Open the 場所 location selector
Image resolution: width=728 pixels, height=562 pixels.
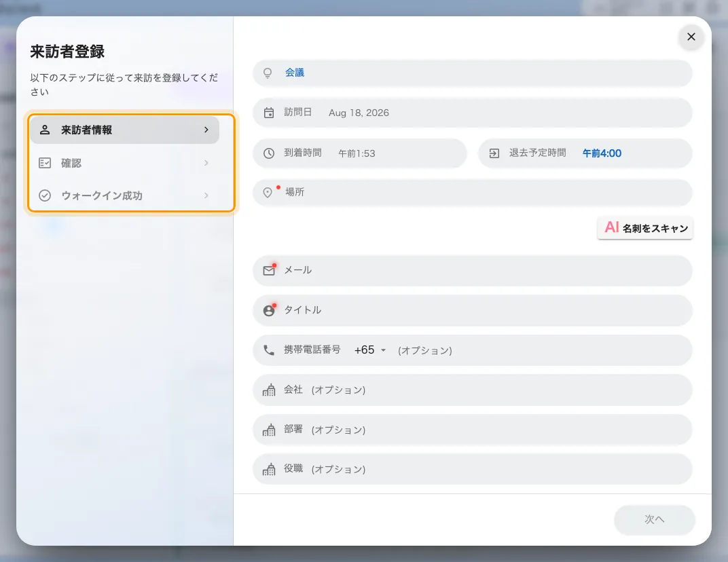click(x=473, y=192)
